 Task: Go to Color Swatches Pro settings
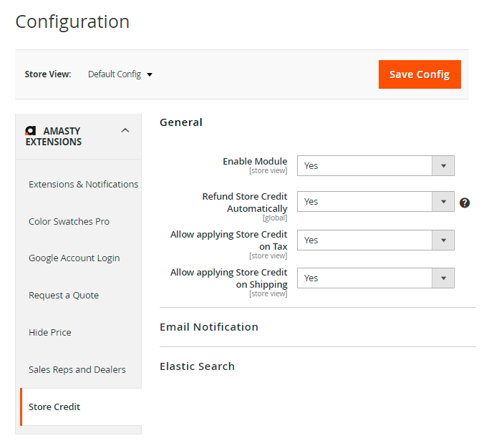click(69, 222)
